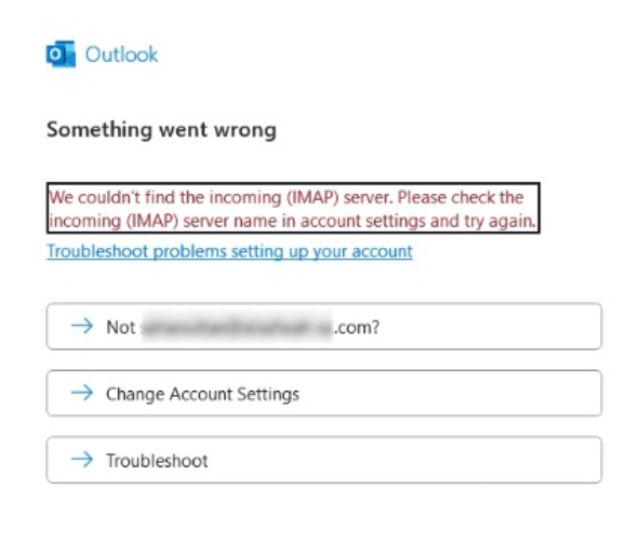Screen dimensions: 629x540
Task: Click the Outlook wordmark text
Action: 122,55
